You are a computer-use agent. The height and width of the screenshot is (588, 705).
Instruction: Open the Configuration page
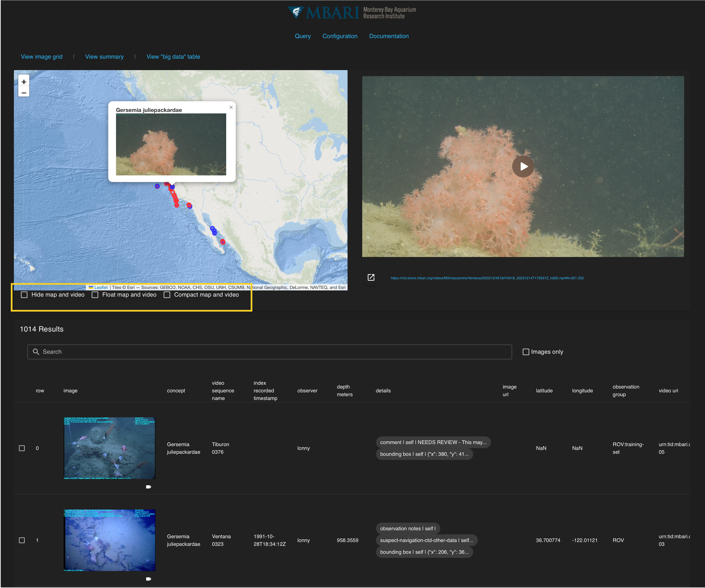pos(340,36)
